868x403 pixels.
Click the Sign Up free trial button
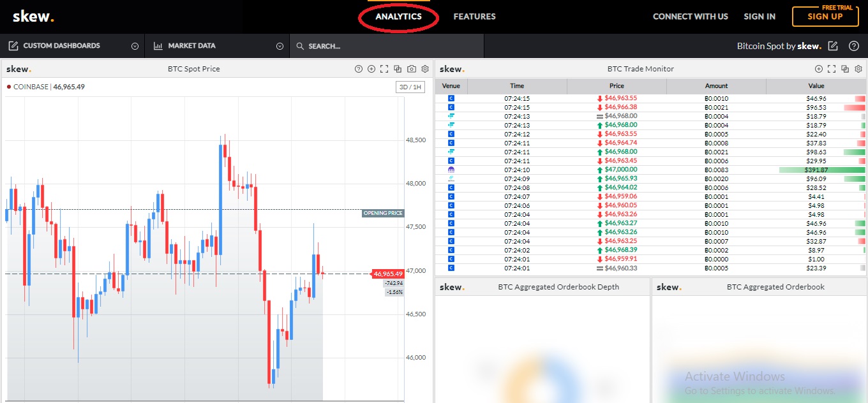click(x=825, y=17)
